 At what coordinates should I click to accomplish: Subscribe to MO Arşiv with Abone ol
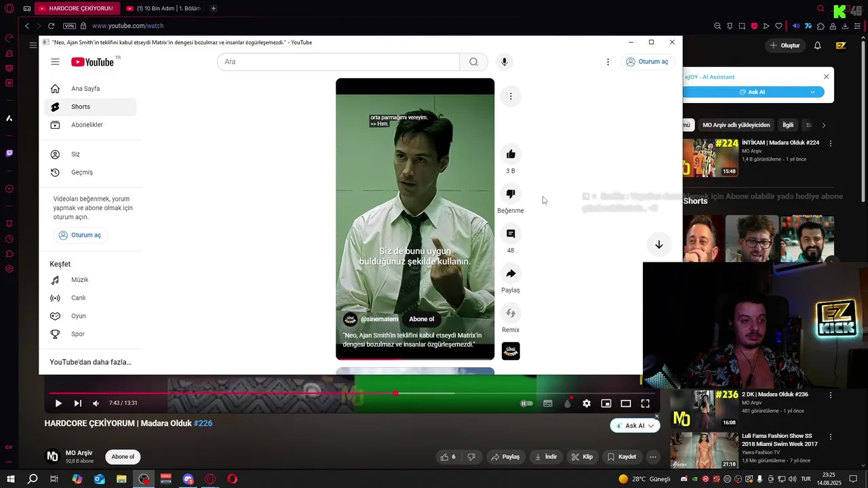tap(123, 457)
